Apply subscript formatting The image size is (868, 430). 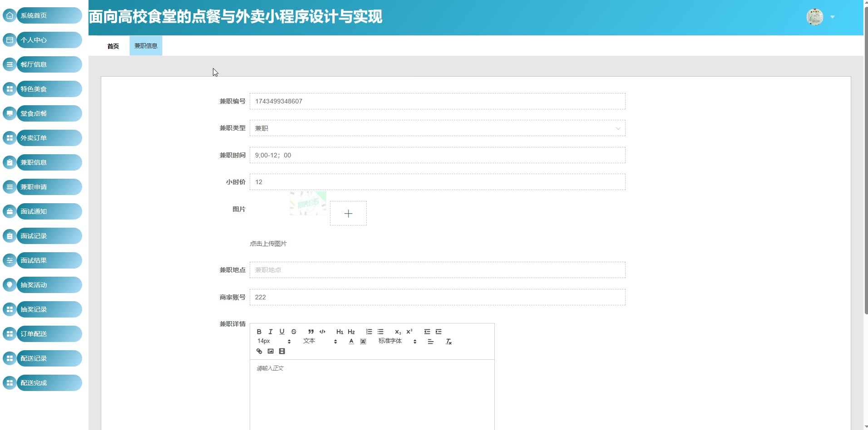coord(398,332)
